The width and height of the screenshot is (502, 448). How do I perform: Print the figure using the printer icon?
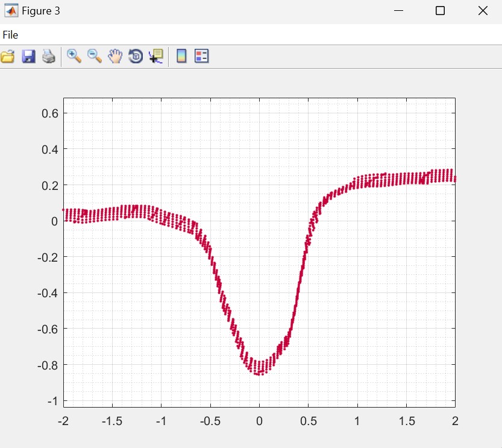coord(49,57)
